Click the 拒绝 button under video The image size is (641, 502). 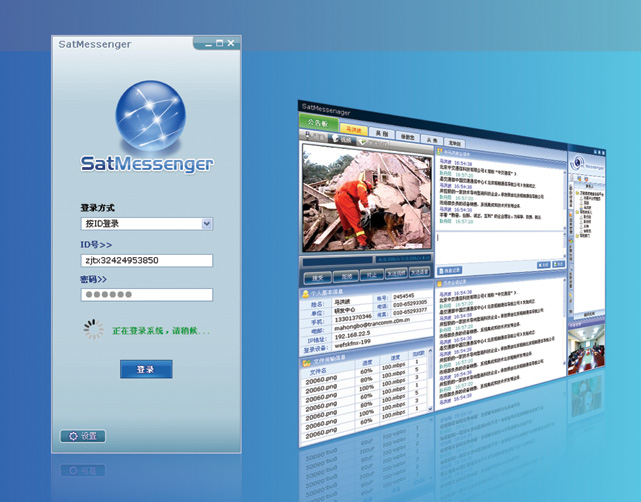tap(346, 276)
